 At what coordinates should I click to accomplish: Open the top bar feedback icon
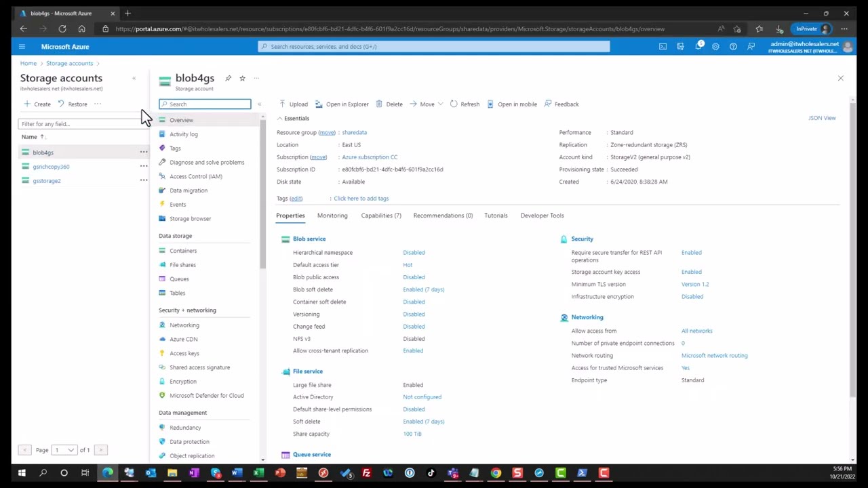coord(751,47)
